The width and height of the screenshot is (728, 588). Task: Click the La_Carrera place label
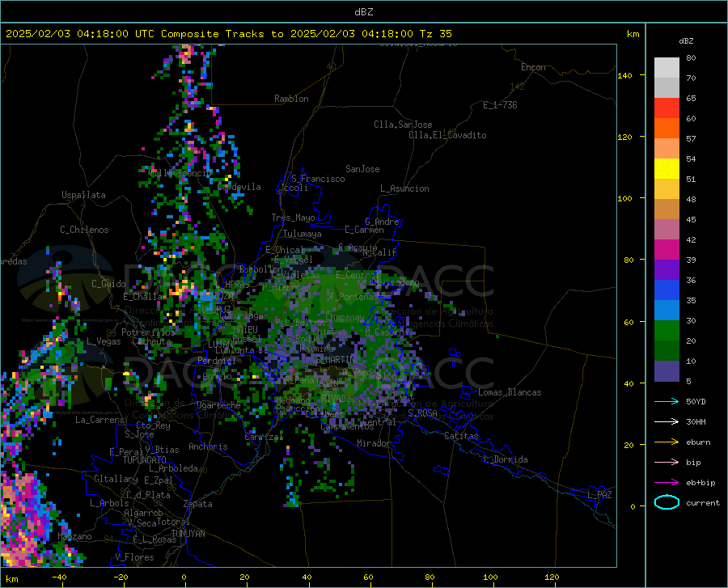pos(99,420)
